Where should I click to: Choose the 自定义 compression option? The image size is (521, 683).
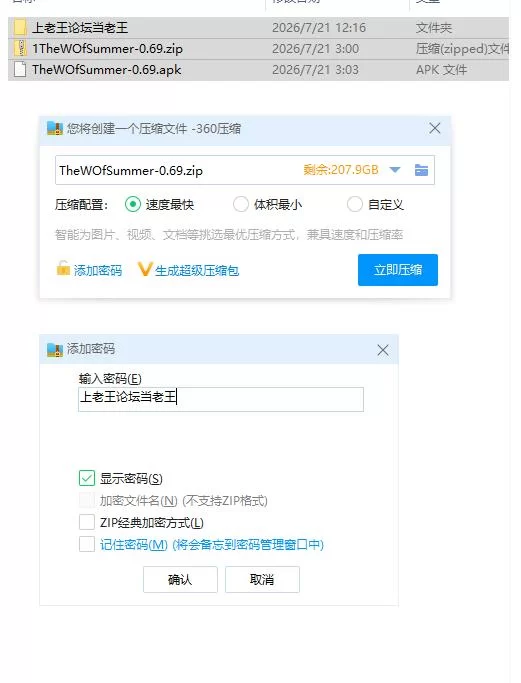[x=355, y=204]
